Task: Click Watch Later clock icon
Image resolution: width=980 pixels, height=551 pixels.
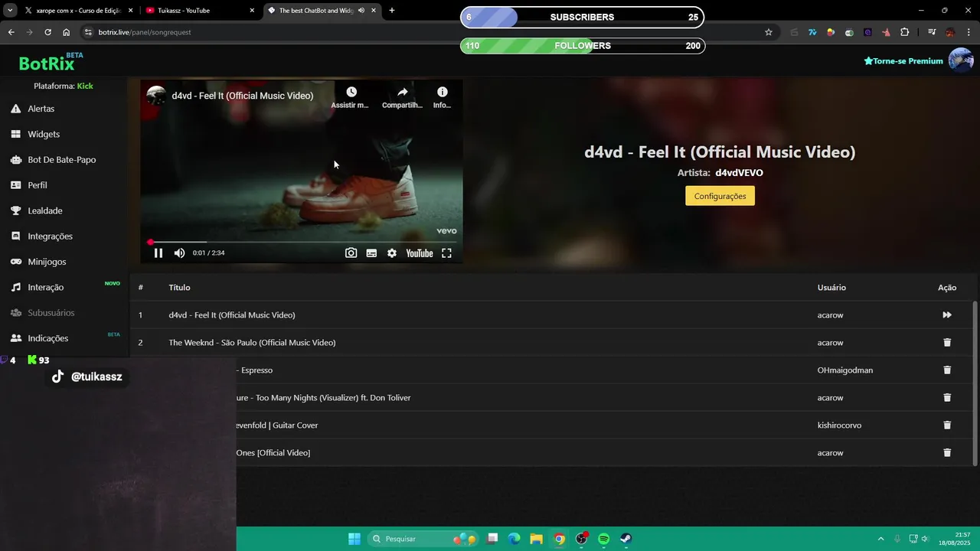Action: (351, 92)
